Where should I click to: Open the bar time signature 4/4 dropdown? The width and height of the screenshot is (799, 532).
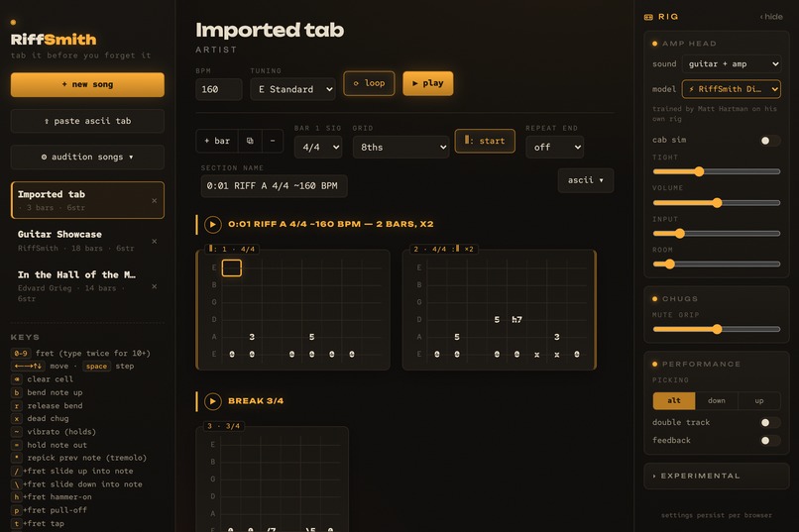click(318, 148)
